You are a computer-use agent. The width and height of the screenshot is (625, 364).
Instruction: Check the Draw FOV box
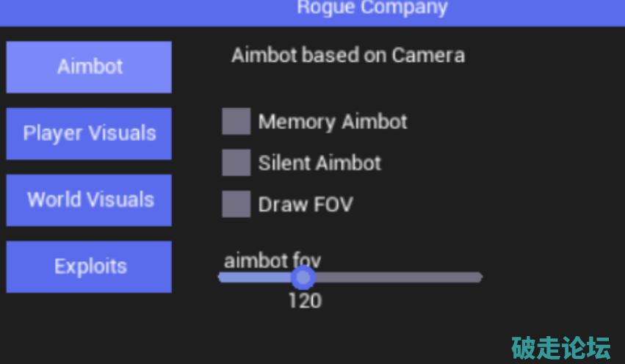pyautogui.click(x=236, y=204)
